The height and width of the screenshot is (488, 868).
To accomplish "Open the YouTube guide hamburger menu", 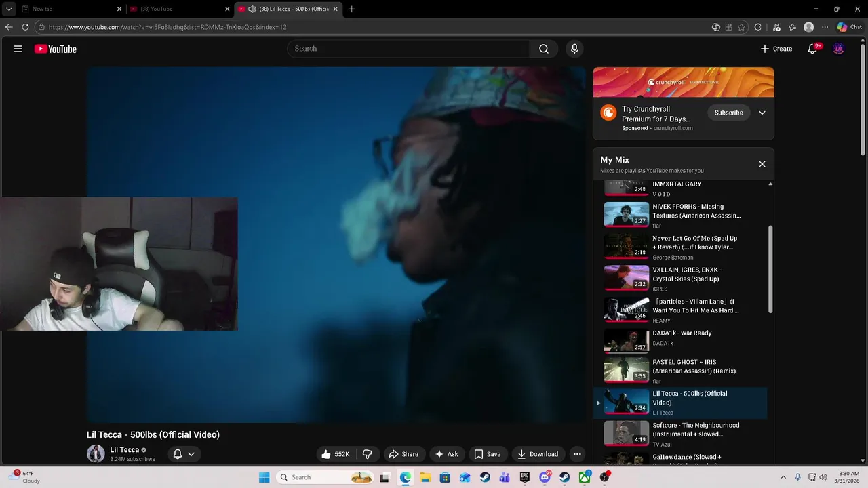I will coord(18,49).
